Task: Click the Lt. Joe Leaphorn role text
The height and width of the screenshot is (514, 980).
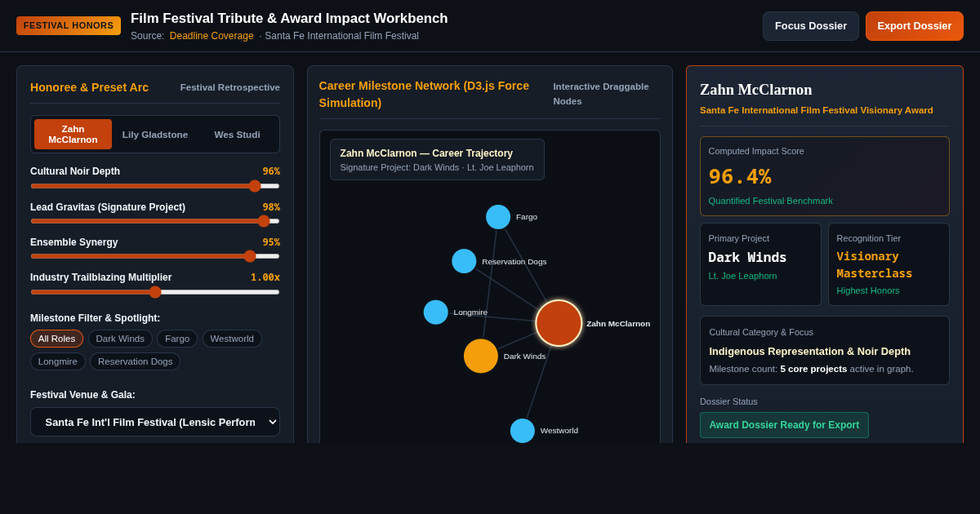Action: pyautogui.click(x=742, y=276)
